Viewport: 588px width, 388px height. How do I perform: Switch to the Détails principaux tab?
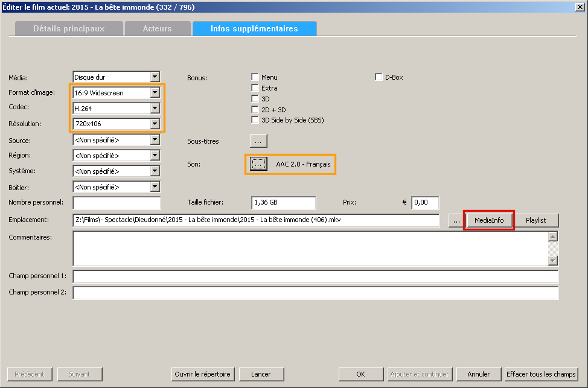pos(69,28)
